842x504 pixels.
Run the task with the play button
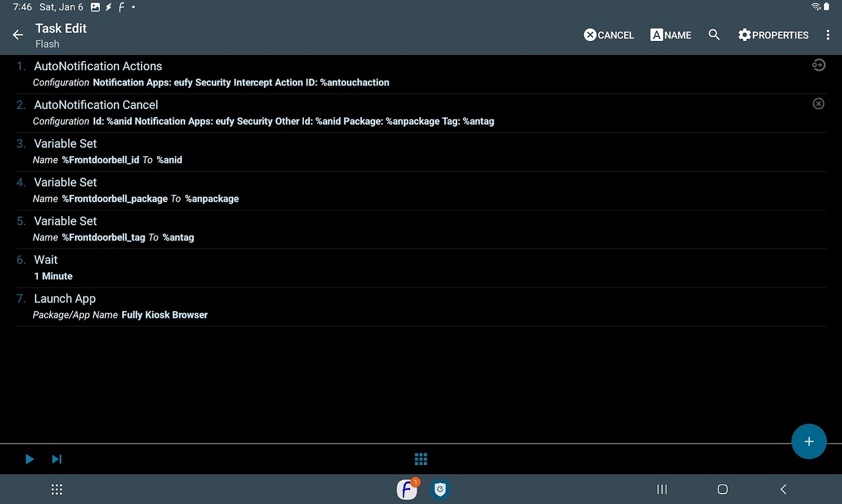[x=29, y=459]
